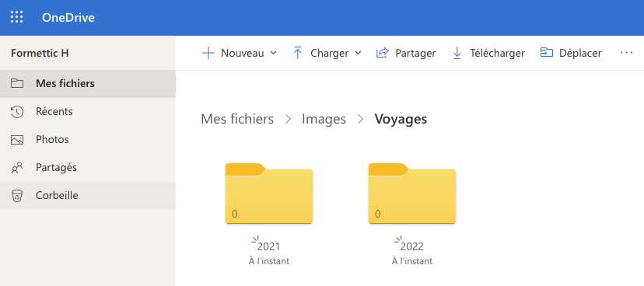Open the Corbeille trash bin icon
This screenshot has height=286, width=644.
pyautogui.click(x=17, y=196)
